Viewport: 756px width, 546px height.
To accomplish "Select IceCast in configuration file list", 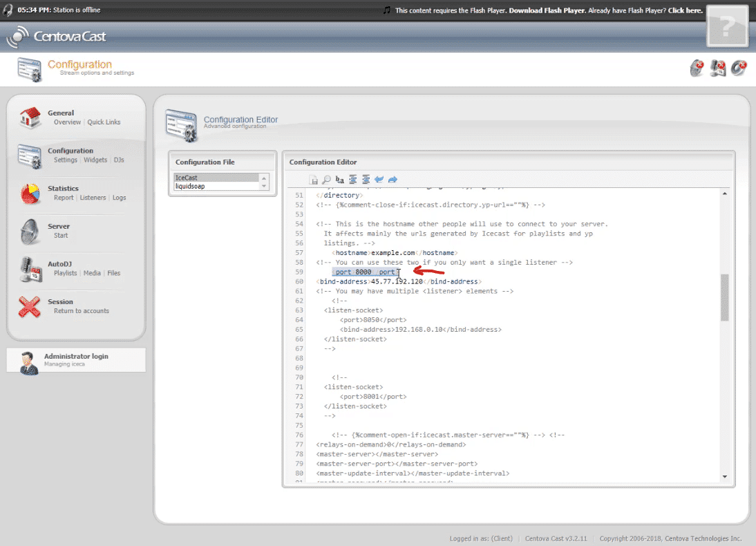I will [216, 178].
